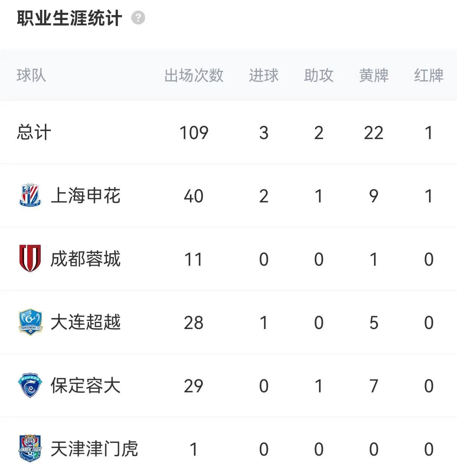Click the 助攻 column header

[318, 75]
